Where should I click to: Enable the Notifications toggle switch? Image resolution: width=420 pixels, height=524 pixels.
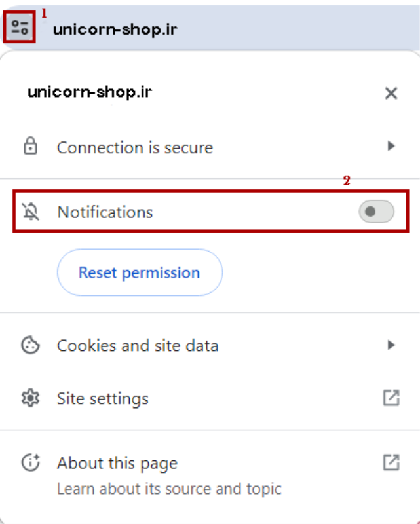tap(376, 212)
